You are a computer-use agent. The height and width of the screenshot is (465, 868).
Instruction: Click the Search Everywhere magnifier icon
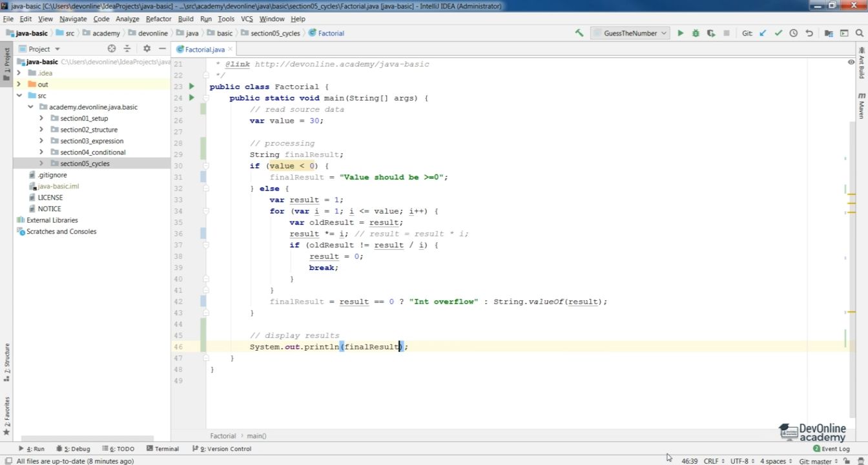[x=860, y=33]
